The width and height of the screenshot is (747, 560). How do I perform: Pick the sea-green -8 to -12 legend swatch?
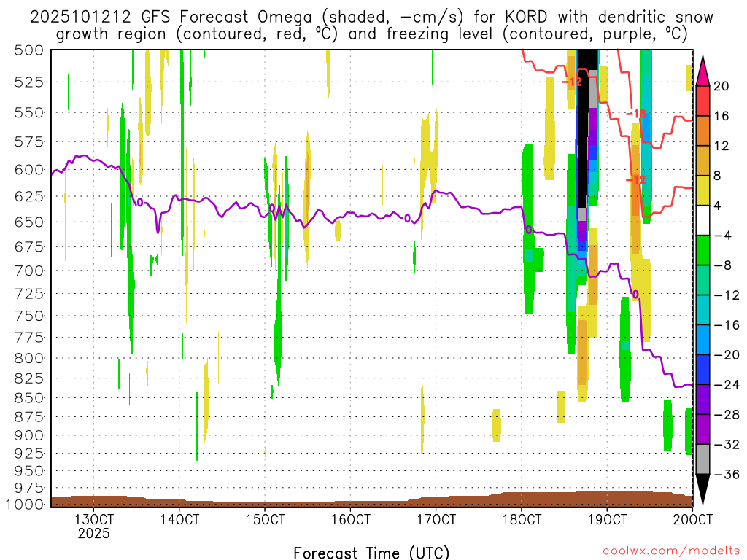point(703,280)
